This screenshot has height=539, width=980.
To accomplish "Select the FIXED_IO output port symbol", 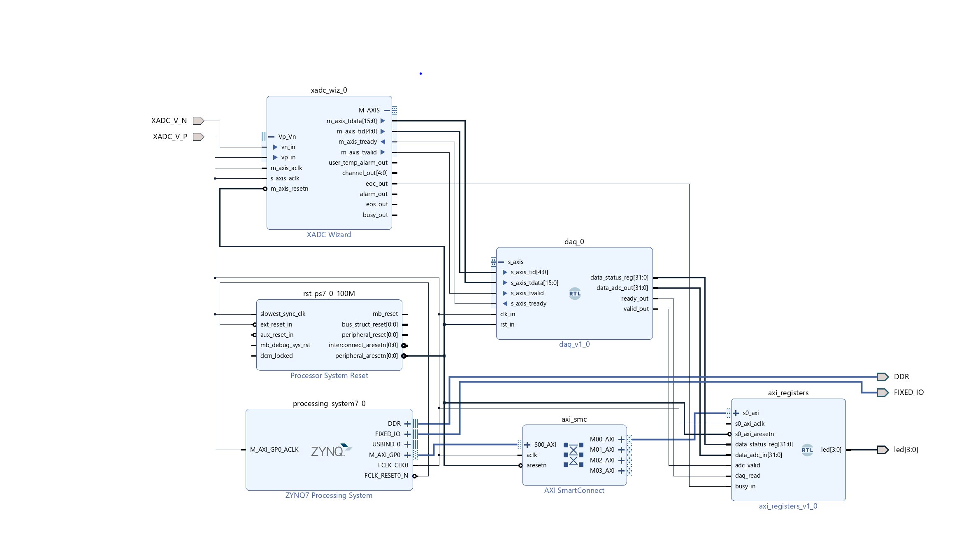I will (882, 392).
